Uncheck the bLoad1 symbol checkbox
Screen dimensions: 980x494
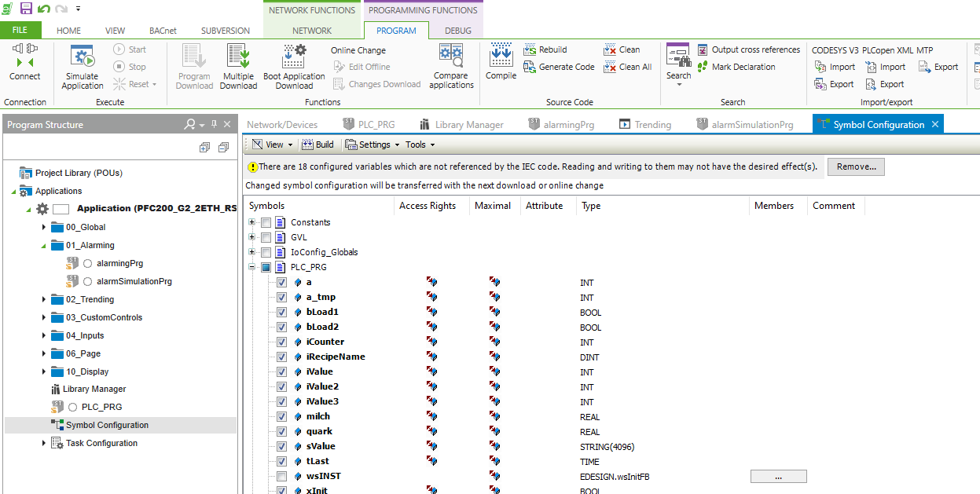tap(282, 313)
